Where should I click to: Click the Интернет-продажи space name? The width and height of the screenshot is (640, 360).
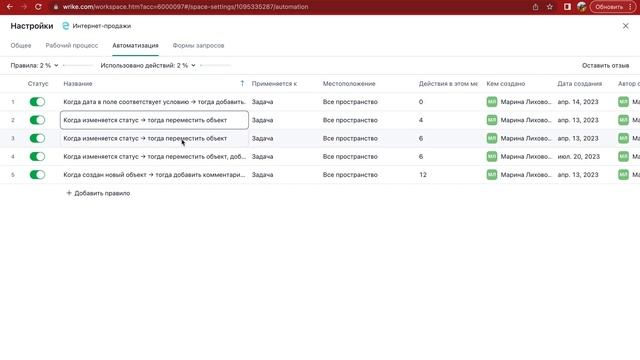(102, 26)
